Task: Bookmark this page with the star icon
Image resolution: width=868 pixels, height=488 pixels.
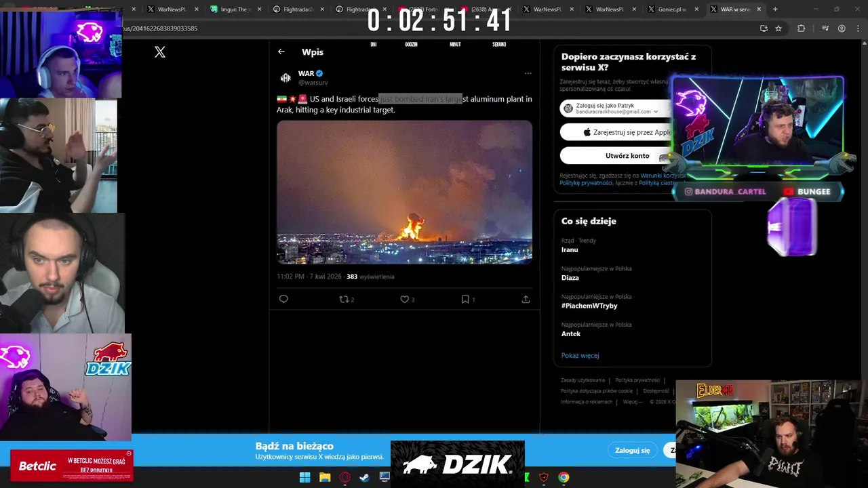Action: click(x=778, y=28)
